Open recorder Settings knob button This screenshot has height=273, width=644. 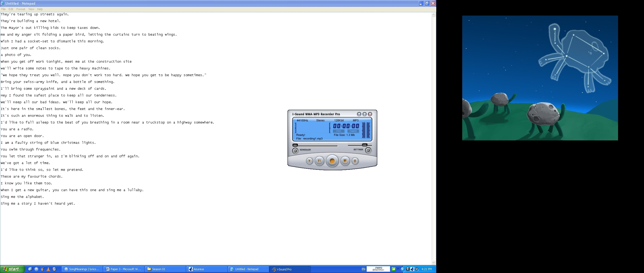tap(368, 150)
